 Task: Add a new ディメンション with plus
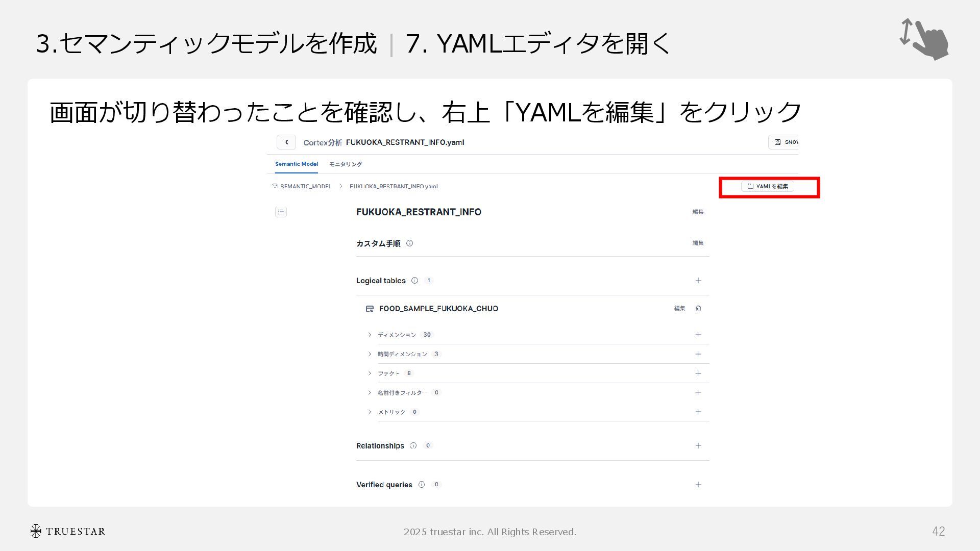point(698,335)
